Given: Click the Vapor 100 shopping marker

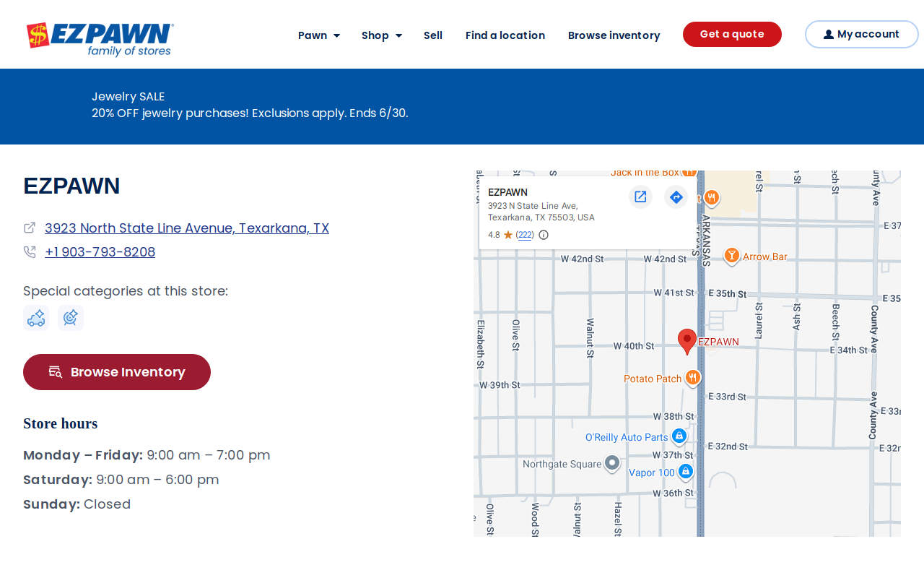Looking at the screenshot, I should 686,472.
